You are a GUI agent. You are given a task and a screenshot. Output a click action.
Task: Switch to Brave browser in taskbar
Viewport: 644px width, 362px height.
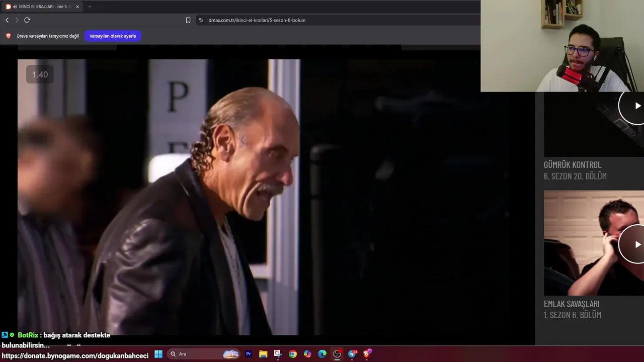367,354
